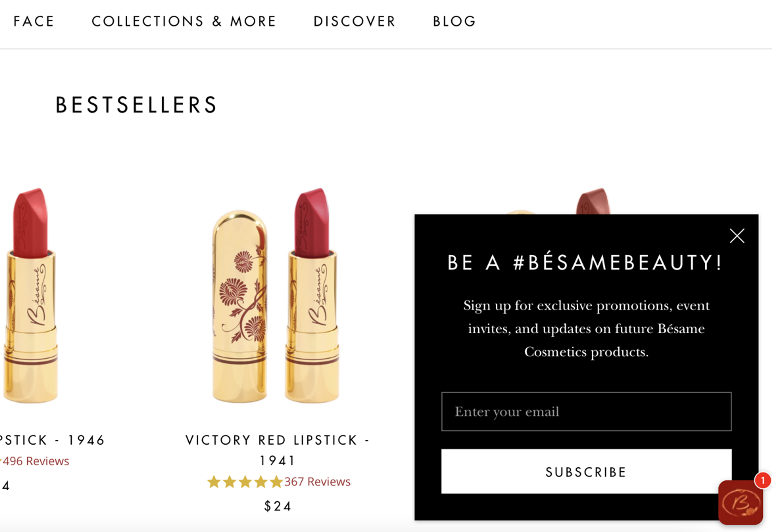Click the BESTSELLERS heading
Image resolution: width=772 pixels, height=532 pixels.
(x=137, y=105)
